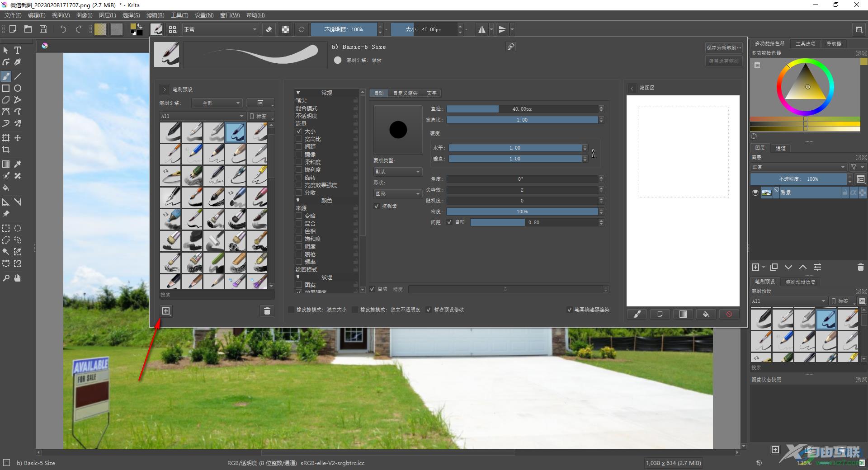
Task: Open the 设置(N) menu
Action: [x=204, y=15]
